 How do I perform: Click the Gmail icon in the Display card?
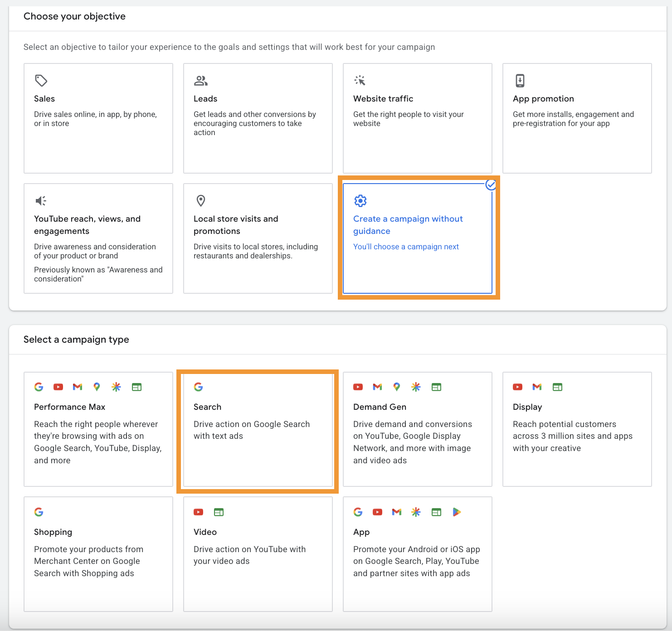pyautogui.click(x=537, y=387)
